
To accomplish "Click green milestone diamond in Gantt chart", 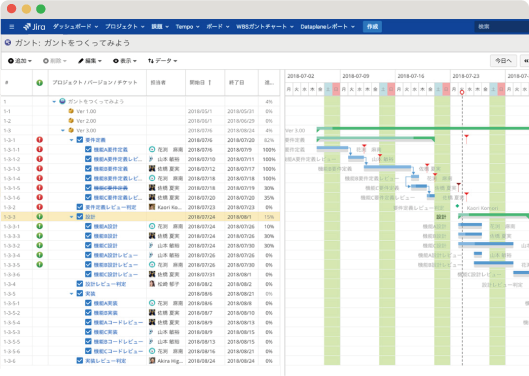I will coord(457,206).
